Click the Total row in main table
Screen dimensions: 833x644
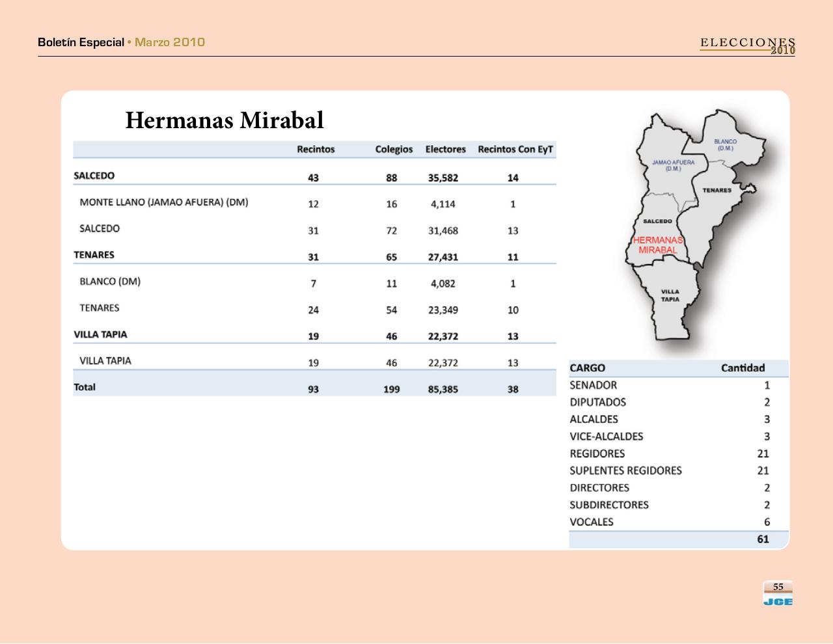85,388
